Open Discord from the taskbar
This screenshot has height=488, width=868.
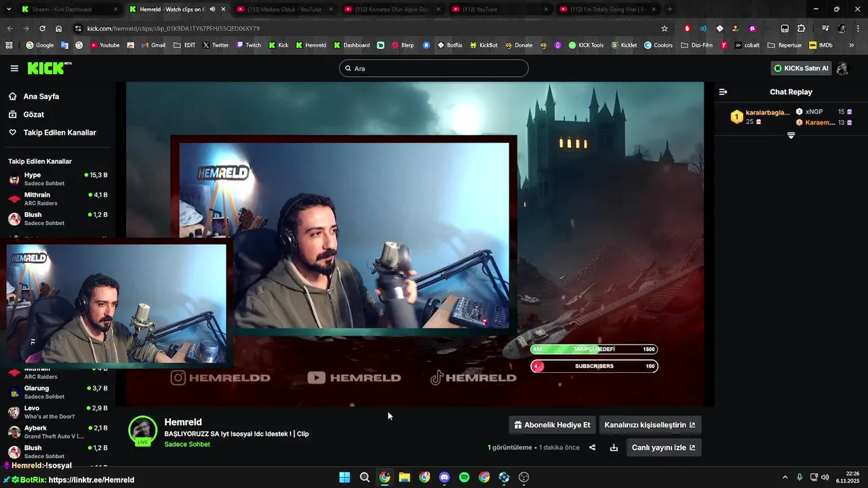coord(444,477)
